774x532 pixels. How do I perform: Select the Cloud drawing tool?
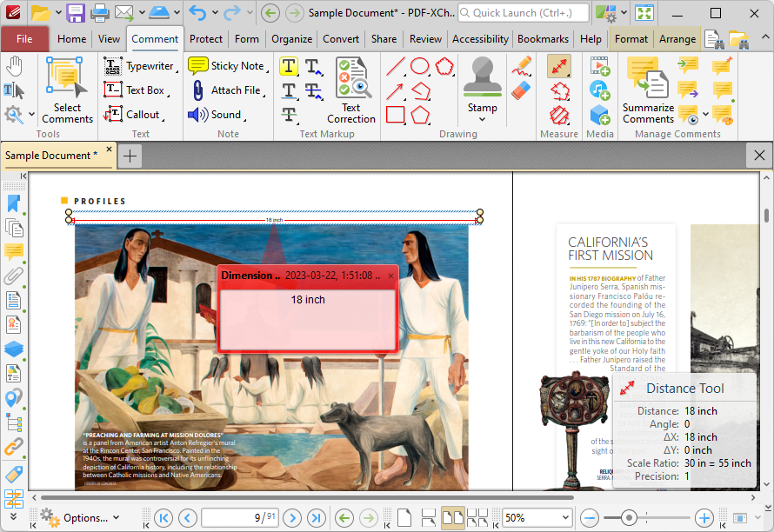pos(444,66)
